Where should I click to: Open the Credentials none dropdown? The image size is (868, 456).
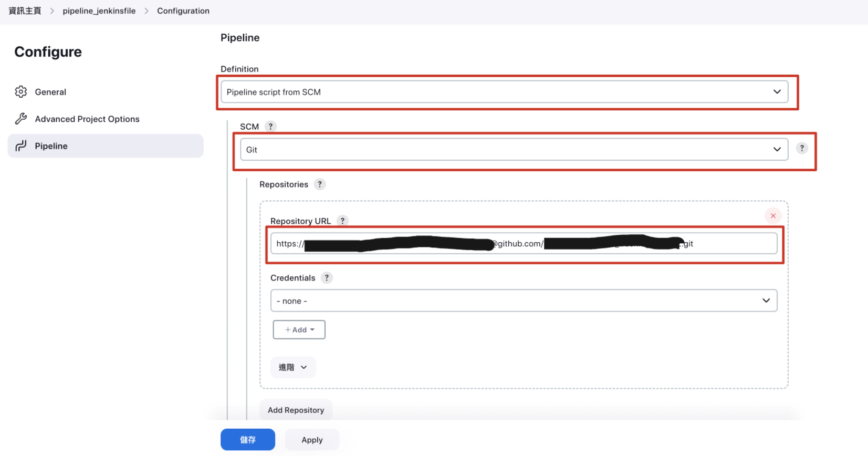[x=523, y=301]
